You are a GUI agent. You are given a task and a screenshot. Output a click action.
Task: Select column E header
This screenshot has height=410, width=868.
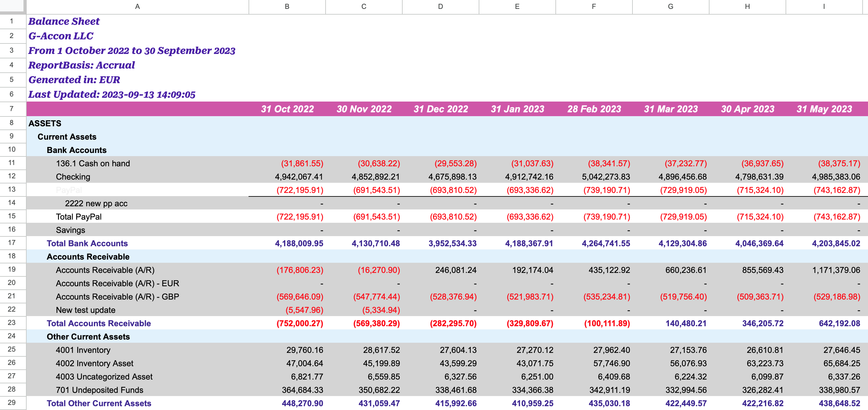point(517,6)
